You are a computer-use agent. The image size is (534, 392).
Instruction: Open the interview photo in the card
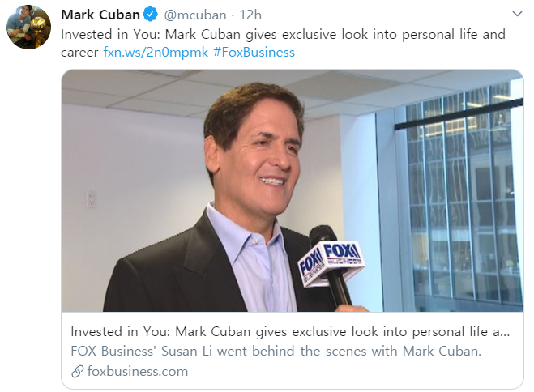[293, 191]
